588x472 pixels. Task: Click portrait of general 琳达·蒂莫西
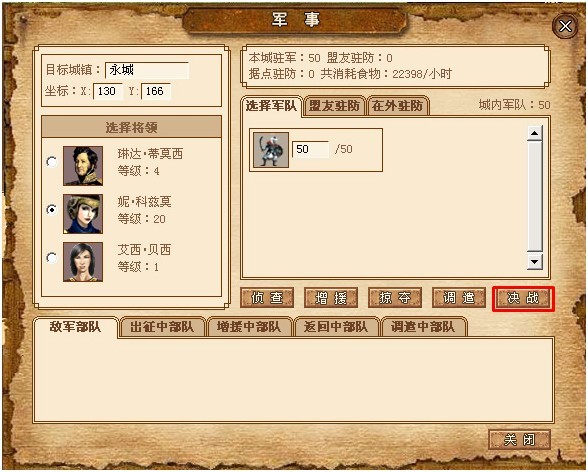[x=83, y=166]
